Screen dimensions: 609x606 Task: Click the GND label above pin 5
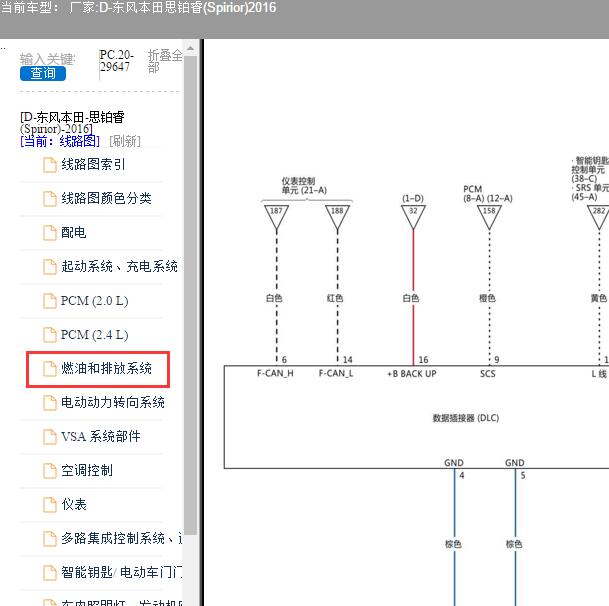(515, 463)
